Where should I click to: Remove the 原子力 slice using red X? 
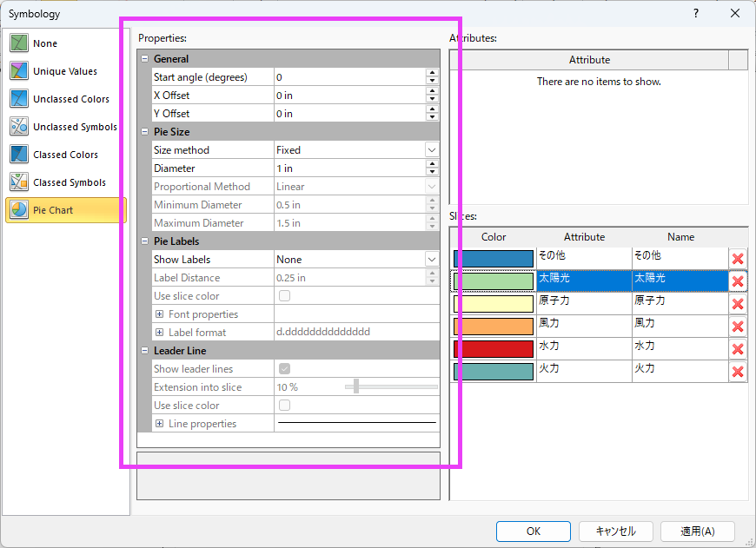click(738, 304)
